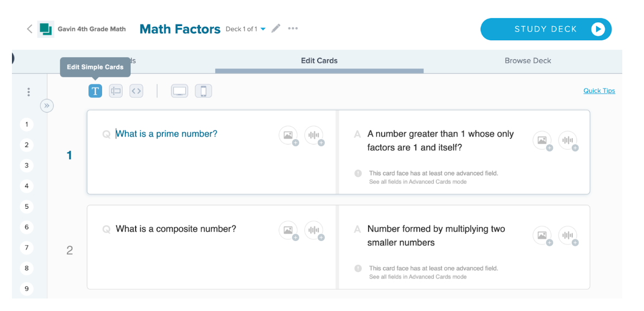The width and height of the screenshot is (644, 311).
Task: Open the Quick Tips link
Action: (599, 91)
